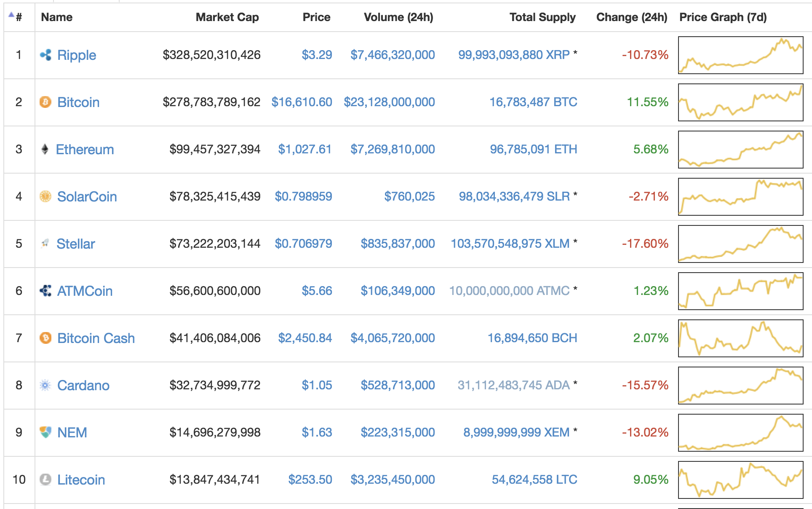
Task: Open the Bitcoin Cash coin page
Action: click(96, 338)
